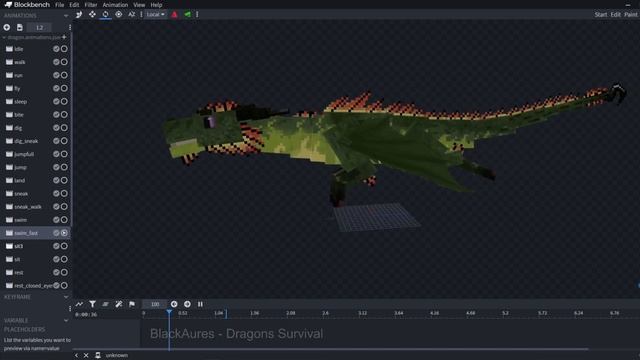The width and height of the screenshot is (640, 360).
Task: Select the Pivot tool in the toolbar
Action: (x=118, y=14)
